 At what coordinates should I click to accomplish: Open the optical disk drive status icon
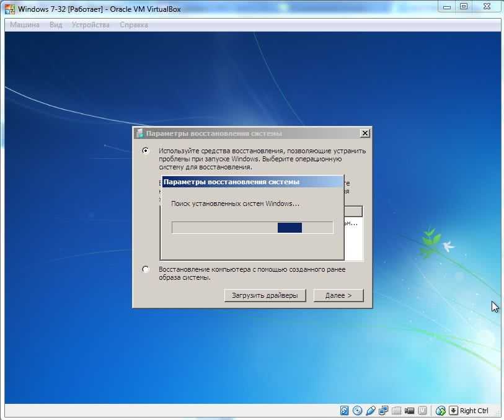click(358, 411)
